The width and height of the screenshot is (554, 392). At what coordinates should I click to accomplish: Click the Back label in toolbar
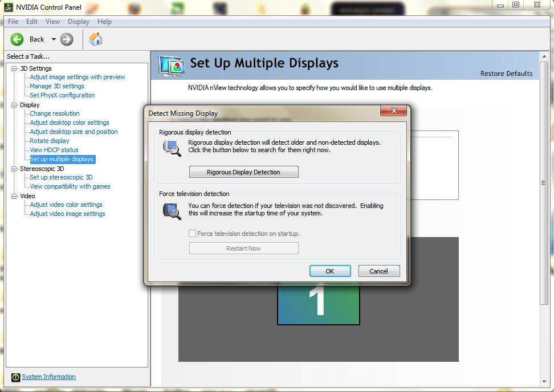pos(36,39)
